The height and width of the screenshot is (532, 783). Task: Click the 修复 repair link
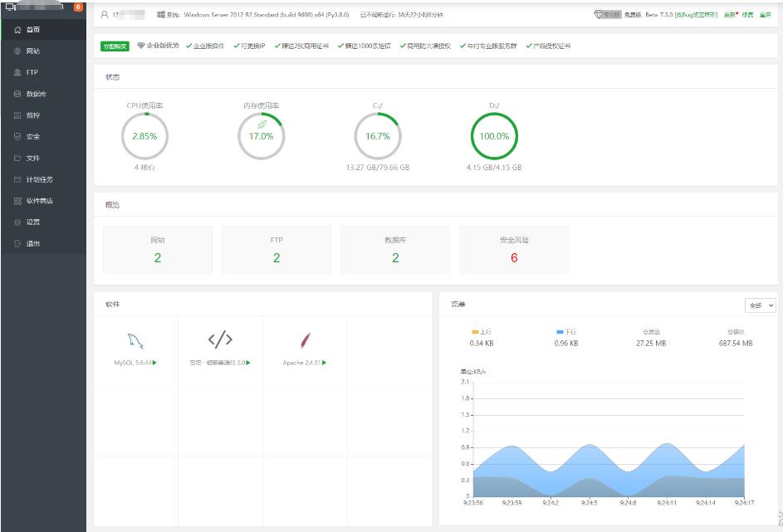coord(747,15)
